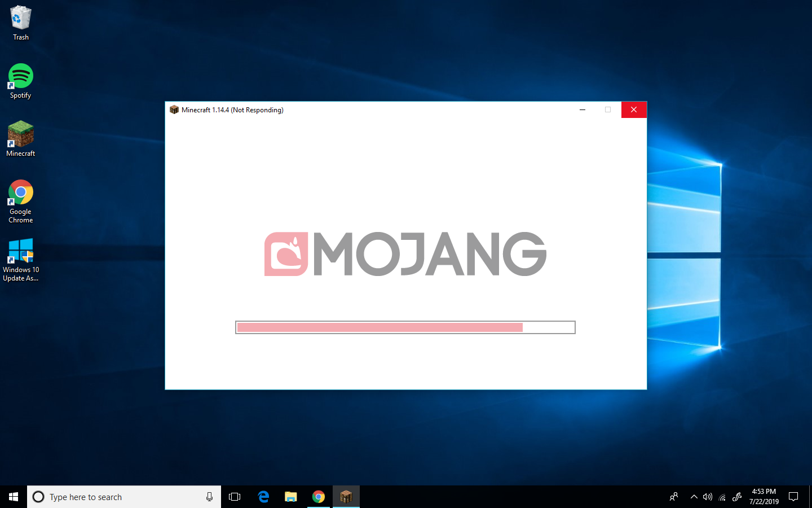This screenshot has height=508, width=812.
Task: Activate the Cortana microphone icon
Action: (209, 497)
